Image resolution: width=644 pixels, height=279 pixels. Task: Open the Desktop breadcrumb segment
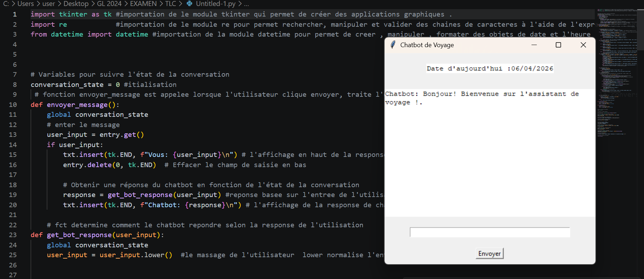coord(76,4)
